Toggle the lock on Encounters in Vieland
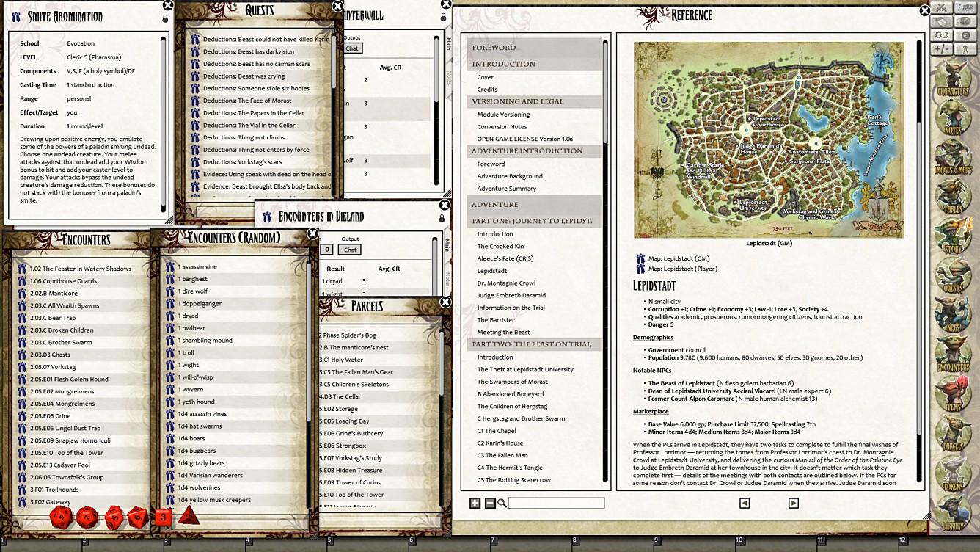This screenshot has width=980, height=552. (442, 217)
